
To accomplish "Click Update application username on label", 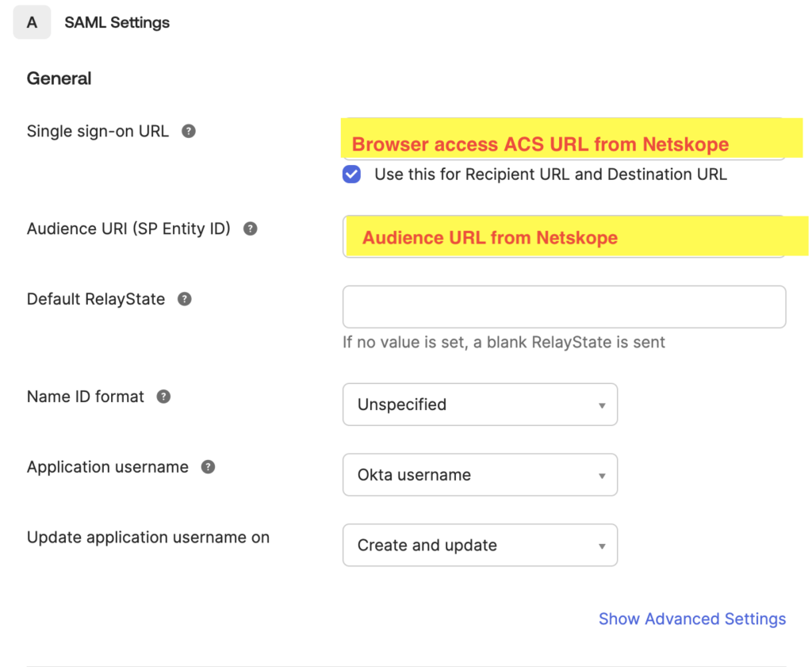I will pyautogui.click(x=148, y=538).
